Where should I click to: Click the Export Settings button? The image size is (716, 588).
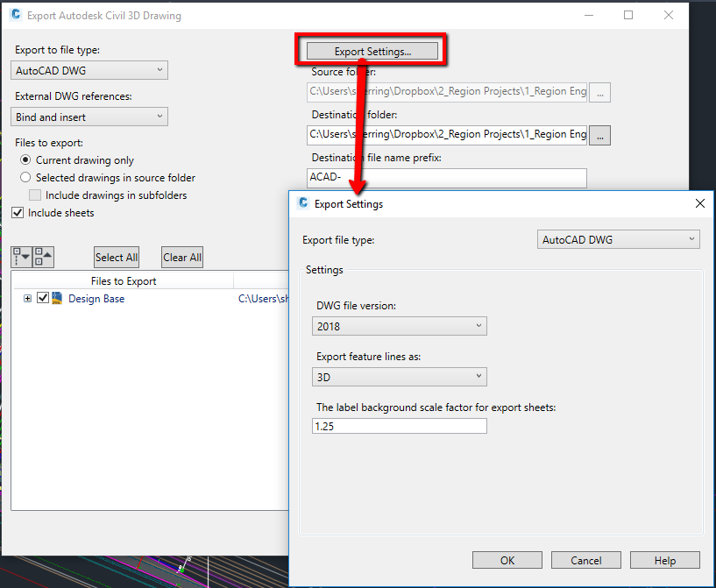(x=371, y=51)
